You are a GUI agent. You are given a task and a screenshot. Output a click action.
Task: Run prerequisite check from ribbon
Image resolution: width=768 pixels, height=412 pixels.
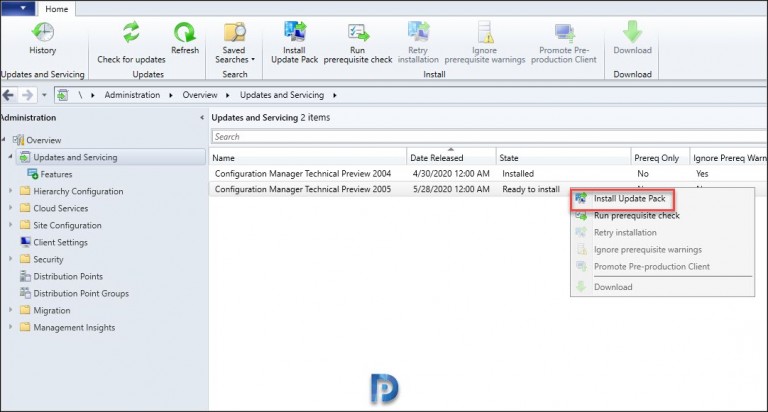click(x=358, y=43)
